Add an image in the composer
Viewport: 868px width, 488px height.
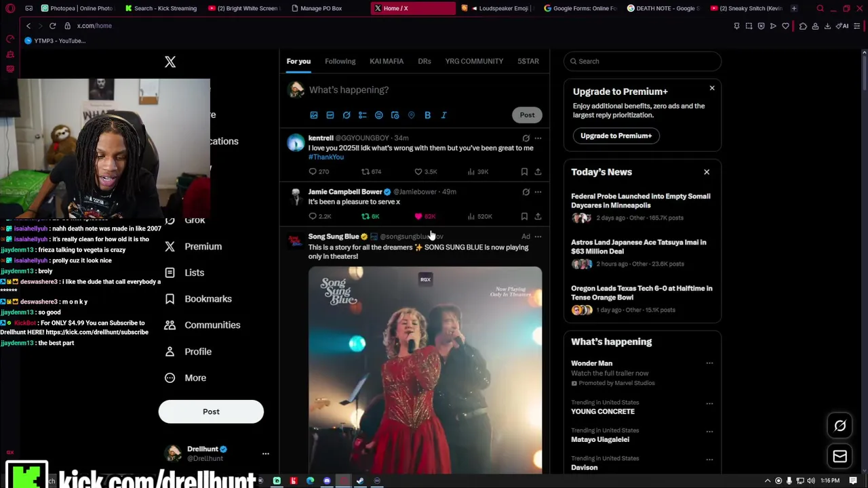click(314, 115)
